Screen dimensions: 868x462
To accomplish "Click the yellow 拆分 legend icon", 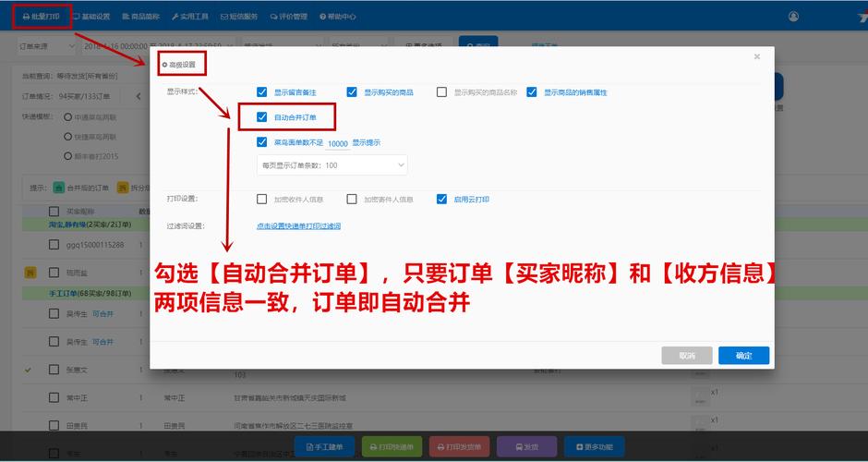I will pos(123,188).
